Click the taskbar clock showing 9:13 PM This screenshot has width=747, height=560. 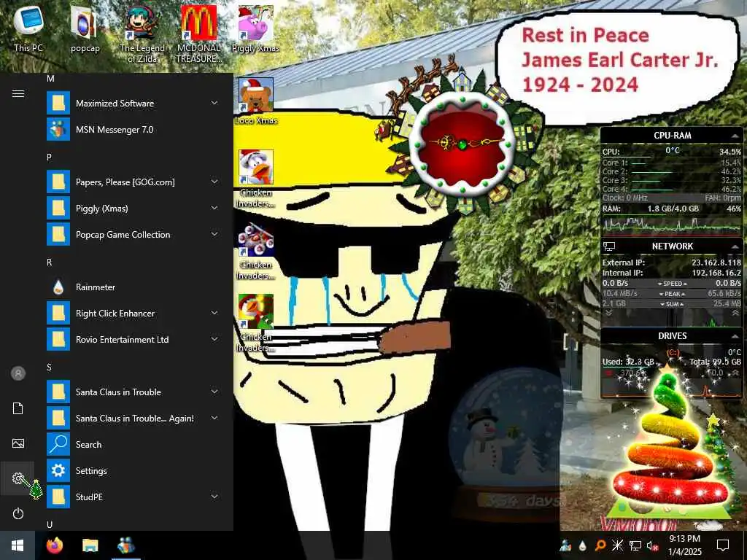[684, 539]
